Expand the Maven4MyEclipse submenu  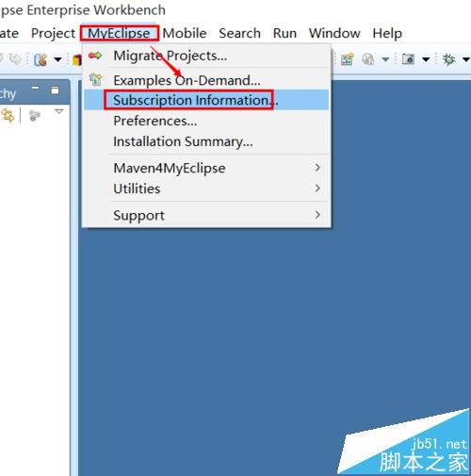coord(206,168)
